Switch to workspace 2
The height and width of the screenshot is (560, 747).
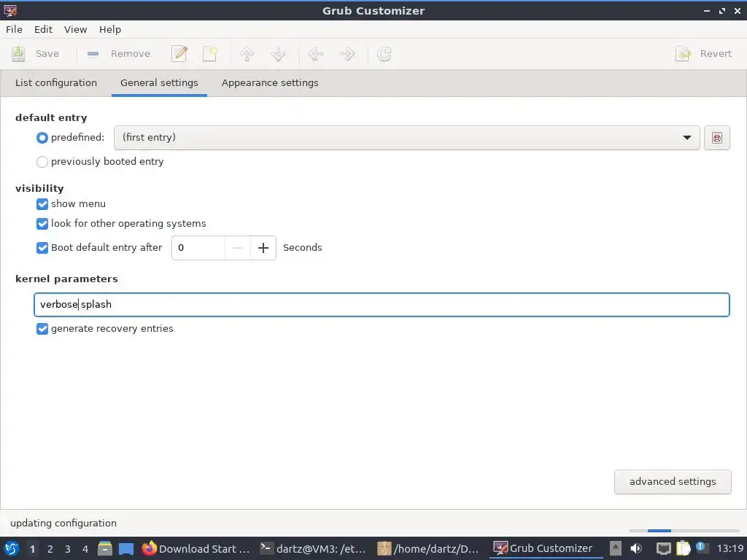[50, 549]
